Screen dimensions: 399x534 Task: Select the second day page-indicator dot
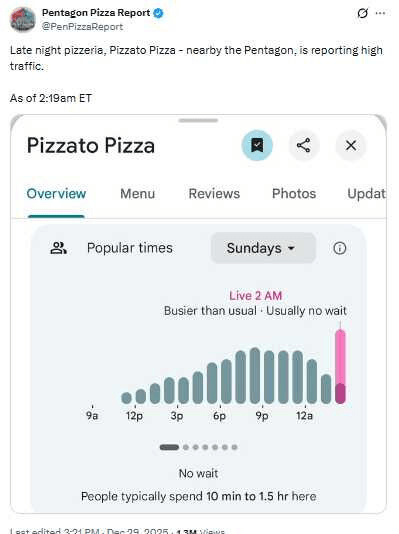[x=186, y=447]
